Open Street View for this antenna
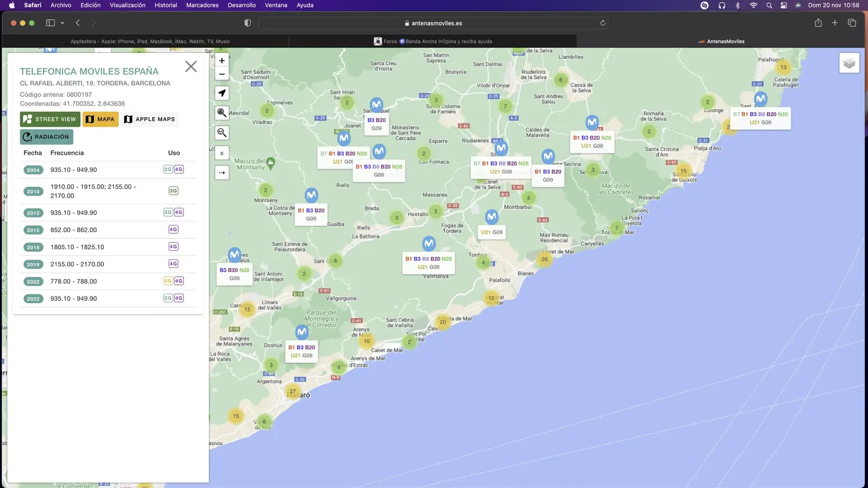 (x=50, y=119)
